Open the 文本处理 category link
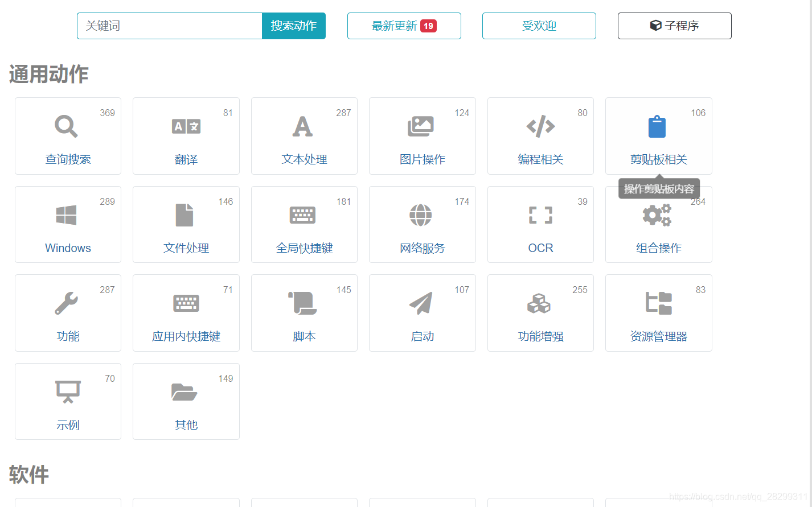This screenshot has width=812, height=507. [304, 159]
